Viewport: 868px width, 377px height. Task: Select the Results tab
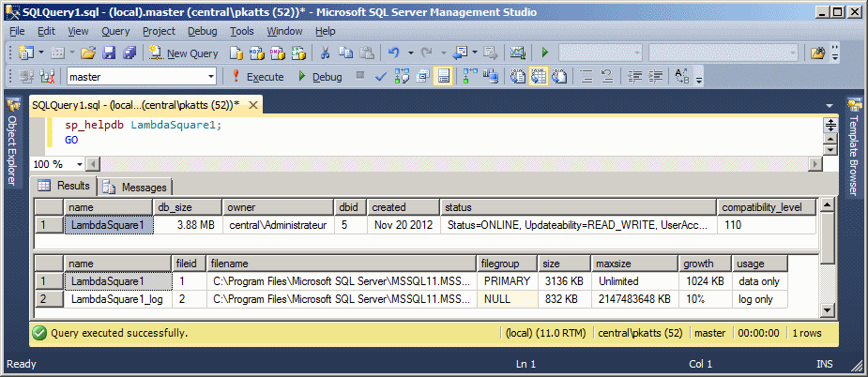(65, 186)
